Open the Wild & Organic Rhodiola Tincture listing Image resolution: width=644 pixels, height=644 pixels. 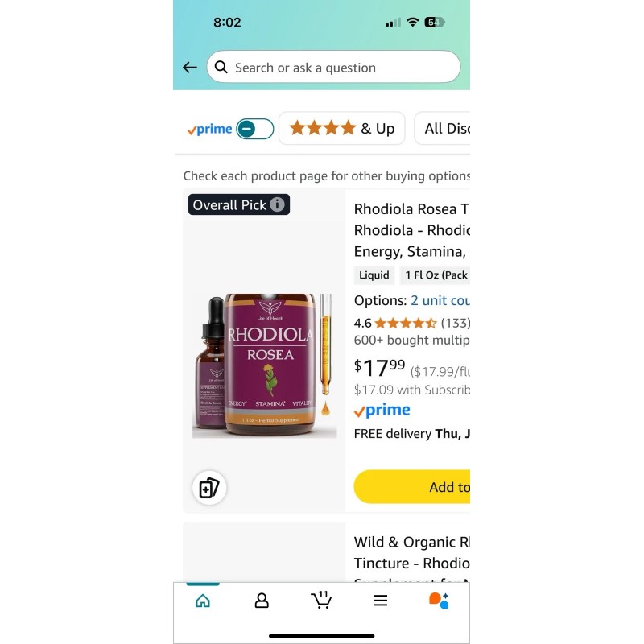tap(412, 553)
